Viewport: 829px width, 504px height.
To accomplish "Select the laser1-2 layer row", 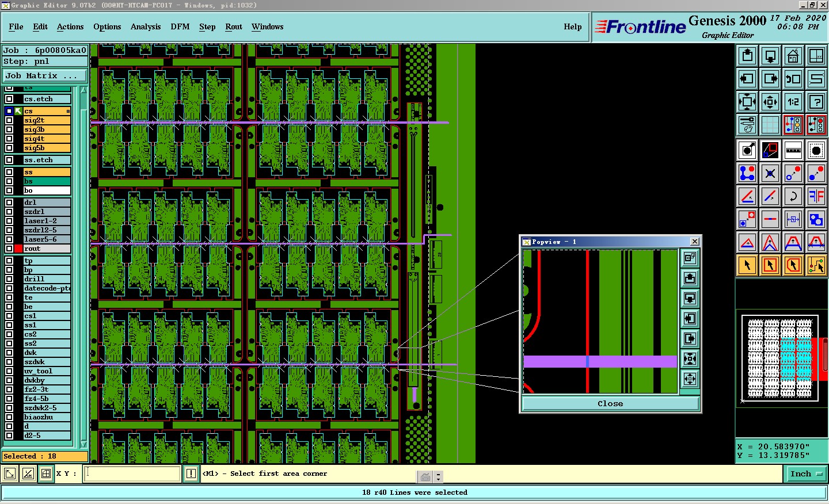I will (x=47, y=221).
